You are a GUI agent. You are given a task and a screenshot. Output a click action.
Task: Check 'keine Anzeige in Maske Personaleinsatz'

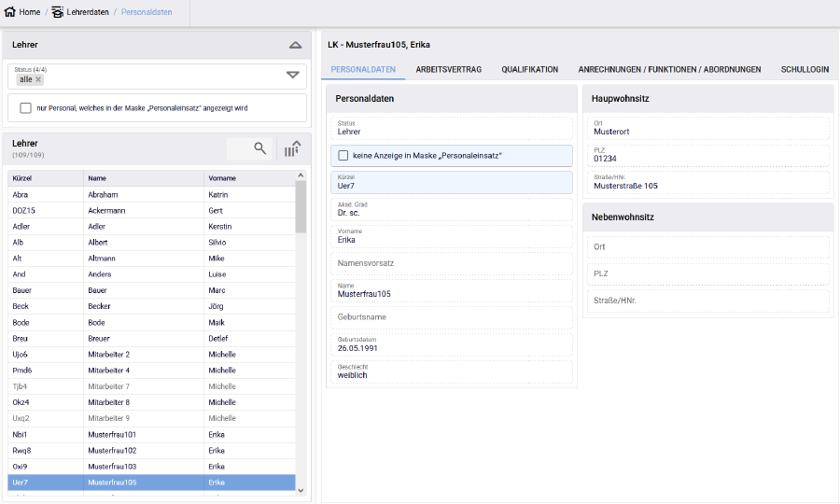[x=343, y=156]
